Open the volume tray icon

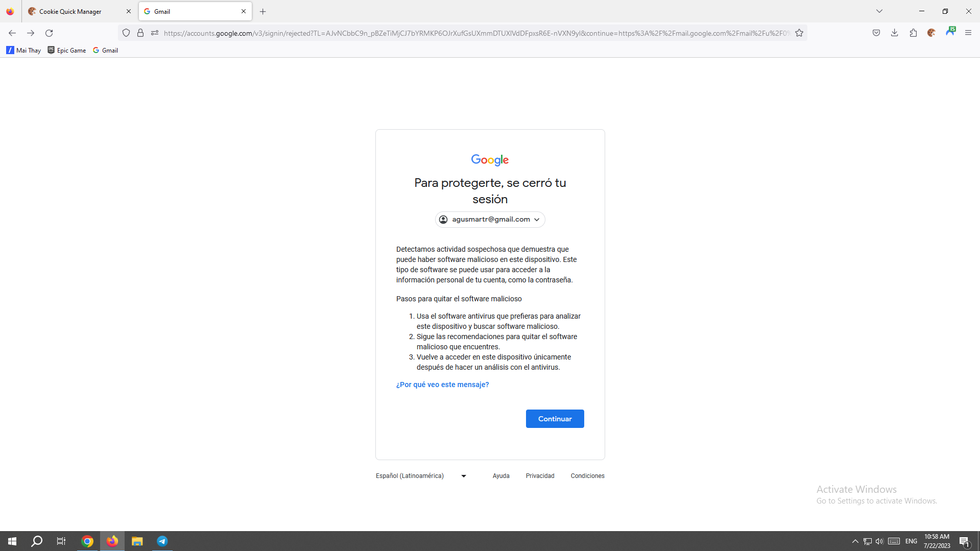879,541
